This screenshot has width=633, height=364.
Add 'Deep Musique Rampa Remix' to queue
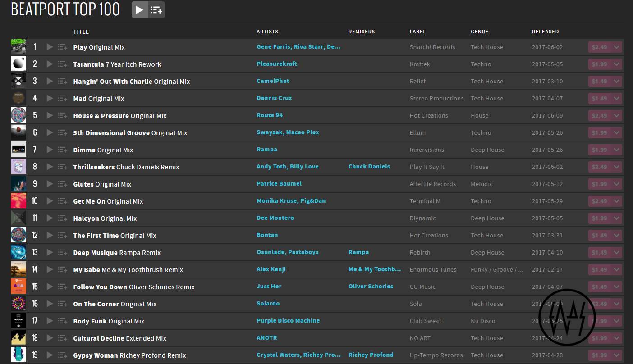click(x=62, y=252)
